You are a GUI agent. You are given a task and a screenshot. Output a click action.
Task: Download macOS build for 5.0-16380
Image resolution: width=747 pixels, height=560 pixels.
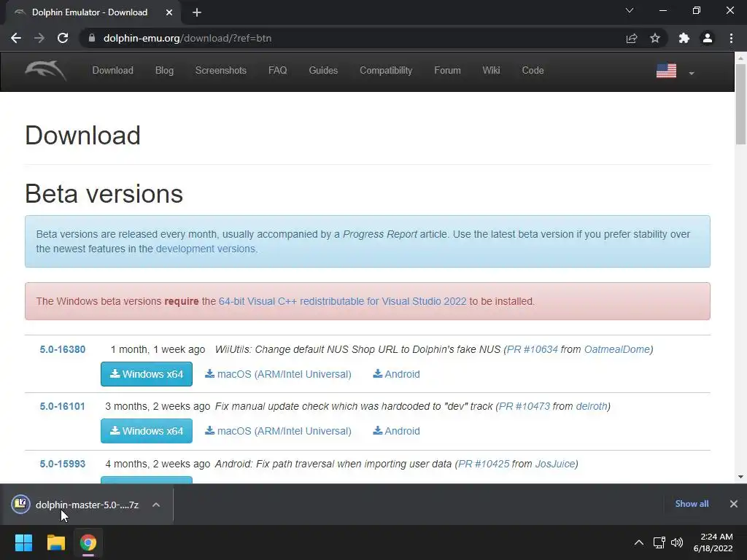(x=278, y=374)
